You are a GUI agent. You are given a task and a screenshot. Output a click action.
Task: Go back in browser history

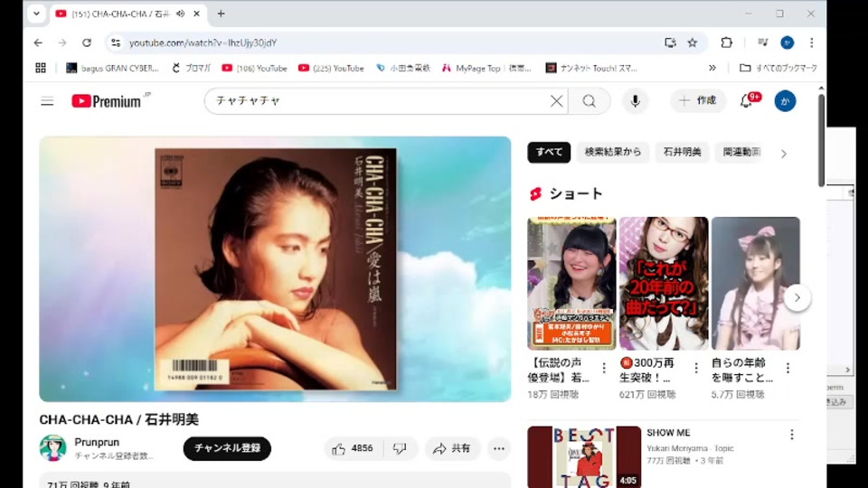tap(38, 42)
